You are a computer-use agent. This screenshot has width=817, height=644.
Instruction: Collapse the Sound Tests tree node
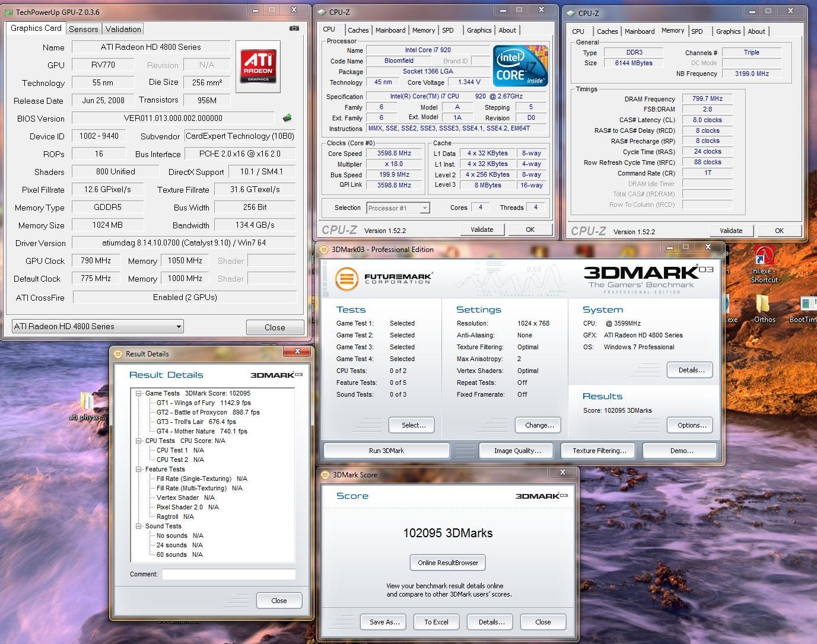(138, 526)
